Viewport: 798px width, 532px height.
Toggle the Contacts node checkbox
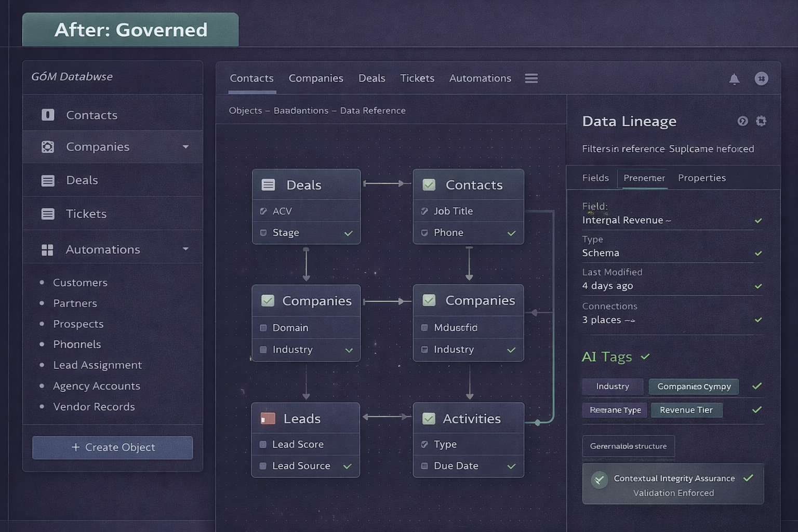coord(429,185)
